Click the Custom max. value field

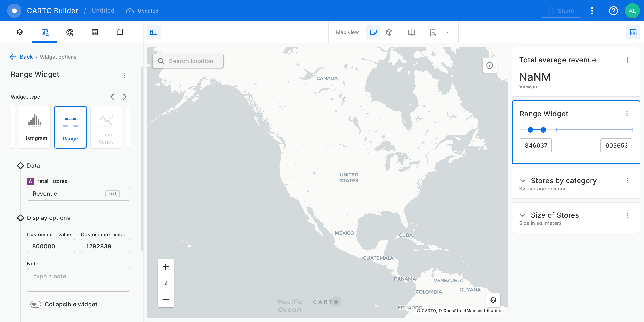point(105,246)
